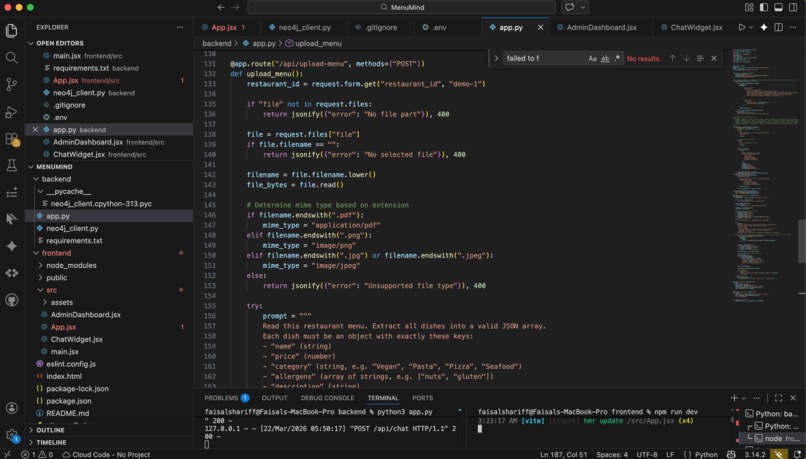This screenshot has width=806, height=459.
Task: Open requirements.txt in backend folder tree
Action: 74,241
